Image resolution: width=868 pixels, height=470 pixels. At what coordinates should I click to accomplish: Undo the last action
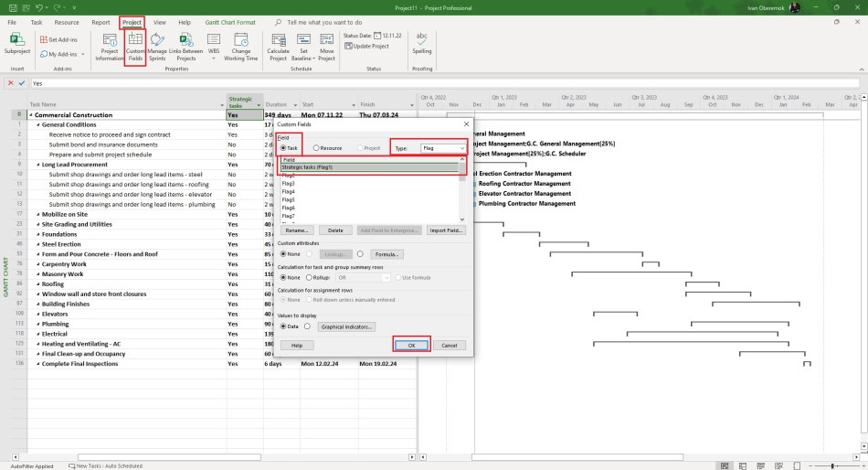[38, 7]
